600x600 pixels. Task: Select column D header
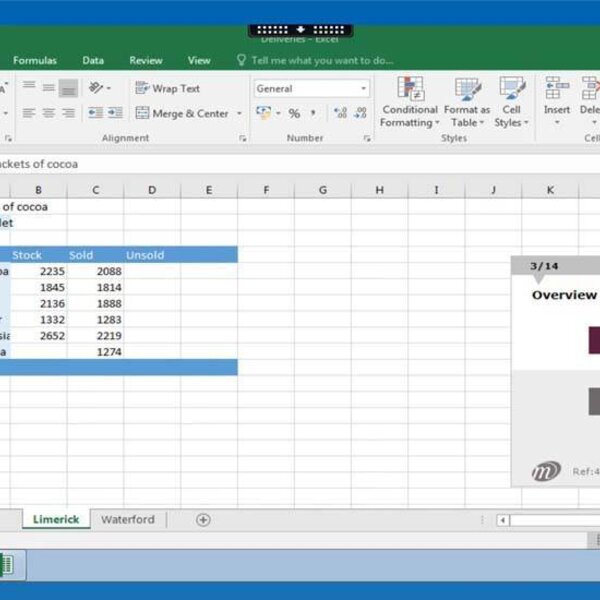(x=152, y=190)
